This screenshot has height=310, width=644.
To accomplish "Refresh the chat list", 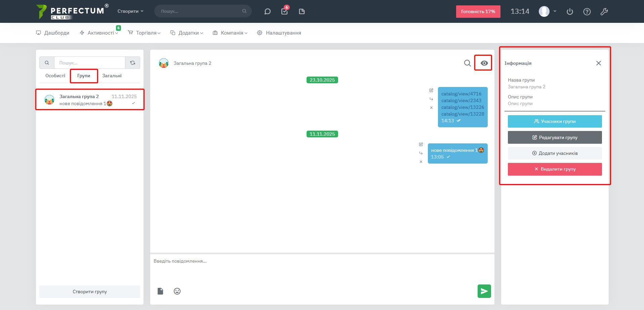I will [133, 63].
